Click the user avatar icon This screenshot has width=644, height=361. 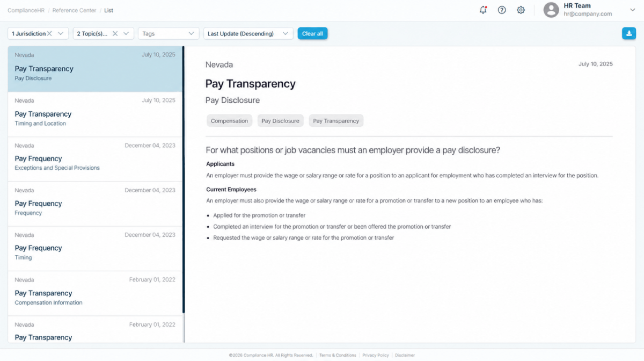coord(551,10)
